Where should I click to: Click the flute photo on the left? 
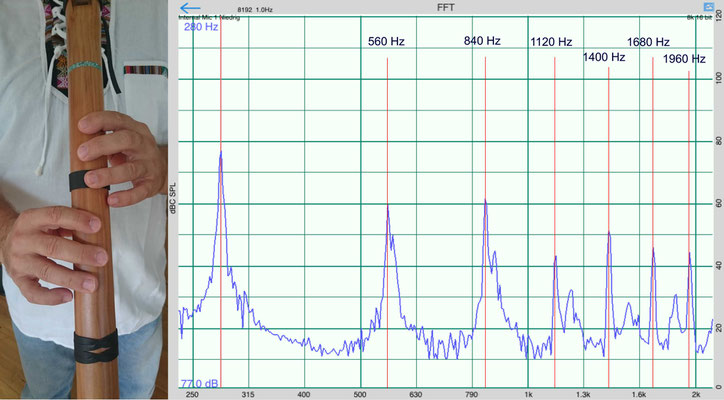click(84, 200)
